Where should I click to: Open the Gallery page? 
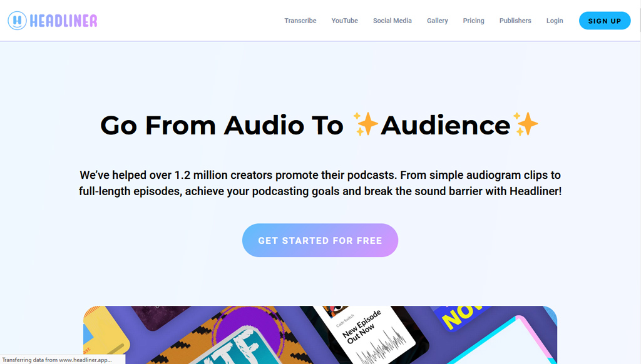pyautogui.click(x=438, y=21)
